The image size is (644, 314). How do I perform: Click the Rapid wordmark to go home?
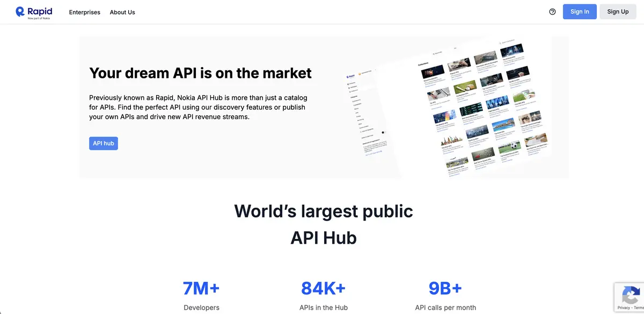point(40,10)
